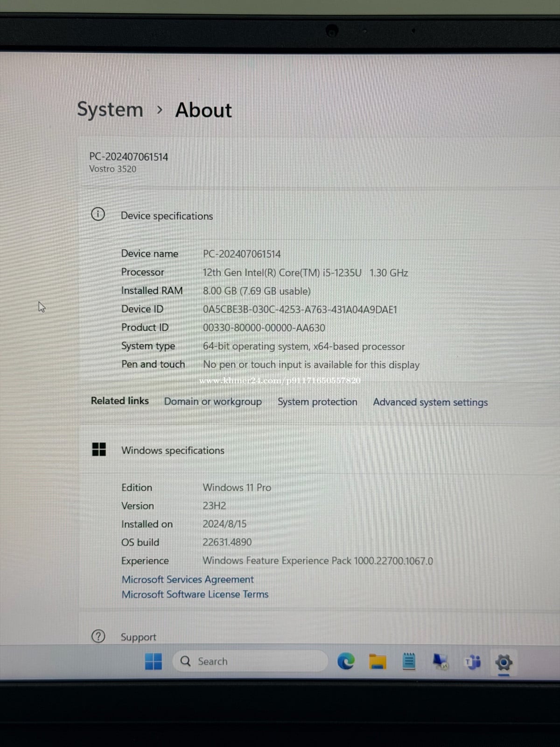Open Domain or workgroup link
Viewport: 560px width, 747px height.
pos(213,402)
